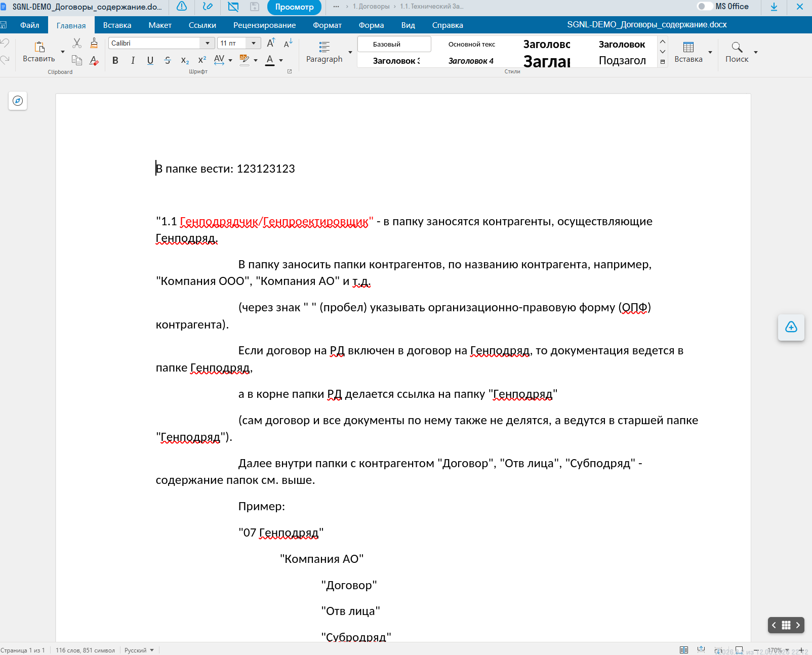This screenshot has height=655, width=812.
Task: Apply the Подзаголовок style
Action: pyautogui.click(x=622, y=61)
